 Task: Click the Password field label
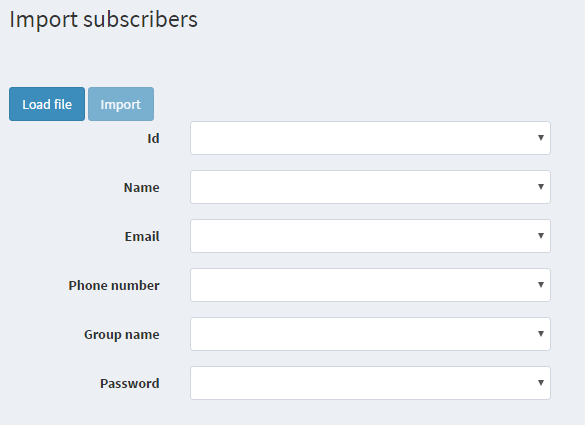click(130, 384)
